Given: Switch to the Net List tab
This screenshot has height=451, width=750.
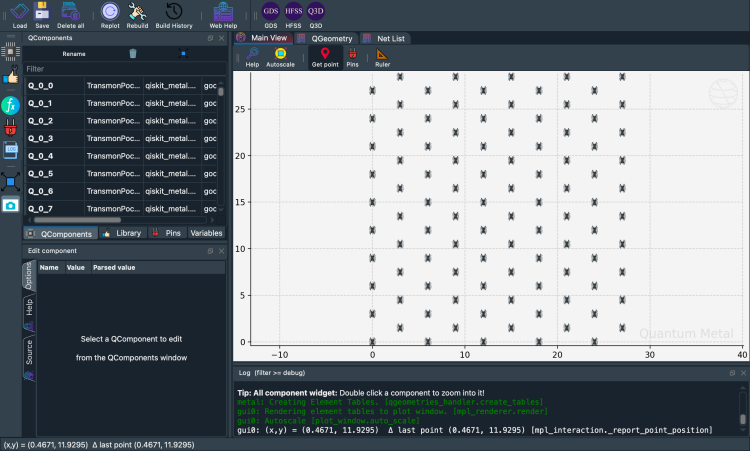Looking at the screenshot, I should [385, 38].
